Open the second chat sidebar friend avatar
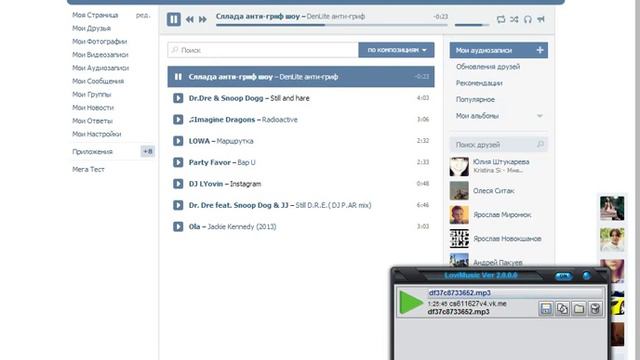This screenshot has height=360, width=640. coord(612,240)
